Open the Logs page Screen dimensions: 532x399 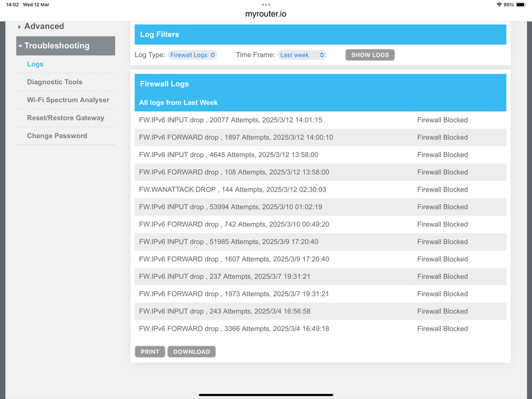tap(35, 64)
